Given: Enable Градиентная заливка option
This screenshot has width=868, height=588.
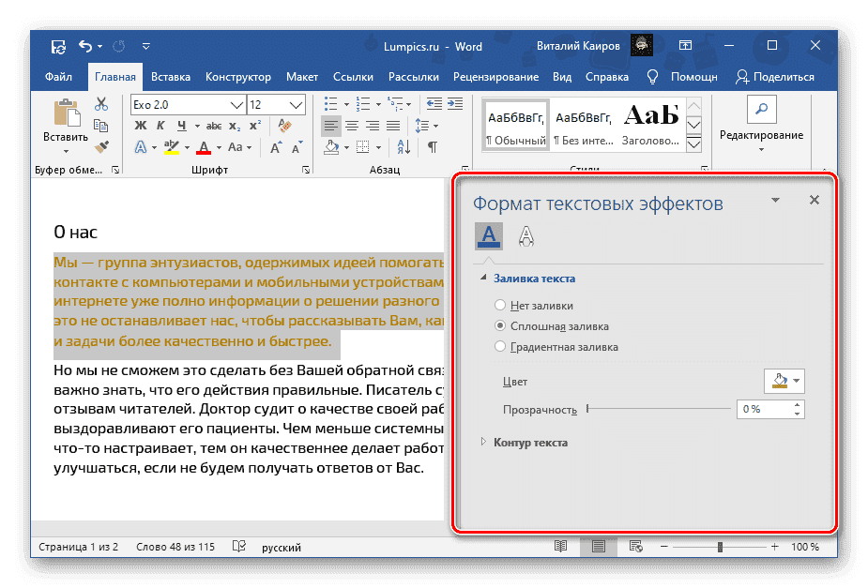Looking at the screenshot, I should [x=499, y=345].
